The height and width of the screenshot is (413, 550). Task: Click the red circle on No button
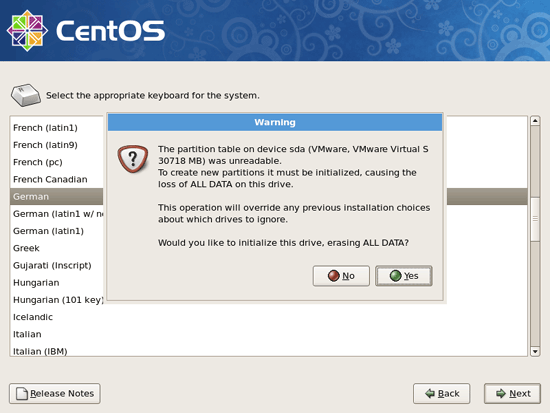point(334,276)
